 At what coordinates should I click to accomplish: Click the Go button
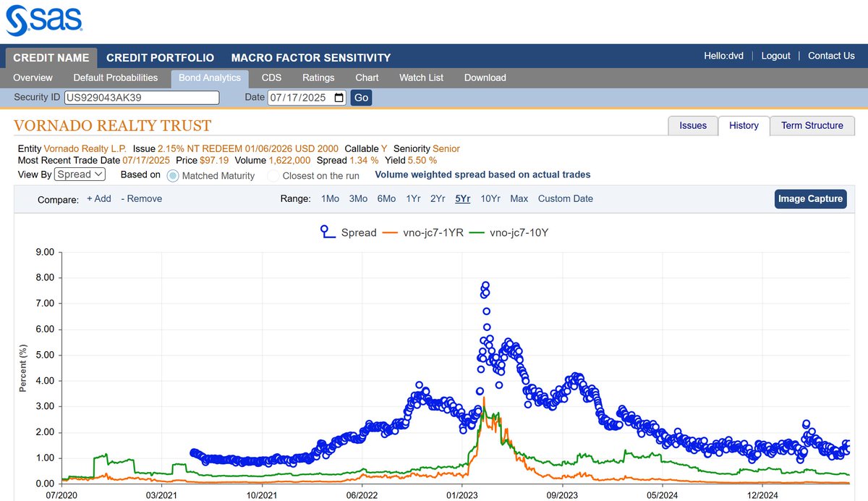click(x=362, y=98)
